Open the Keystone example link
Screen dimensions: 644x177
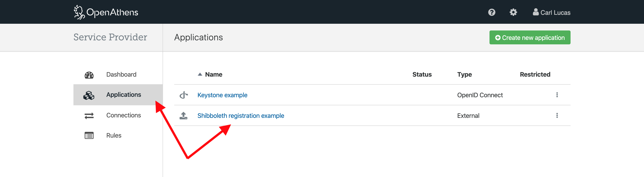pyautogui.click(x=222, y=95)
